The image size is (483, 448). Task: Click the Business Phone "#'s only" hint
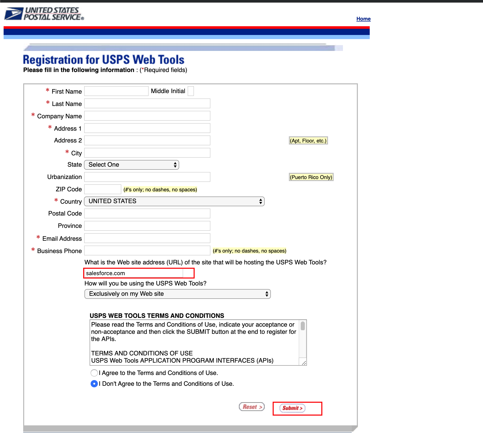(249, 251)
